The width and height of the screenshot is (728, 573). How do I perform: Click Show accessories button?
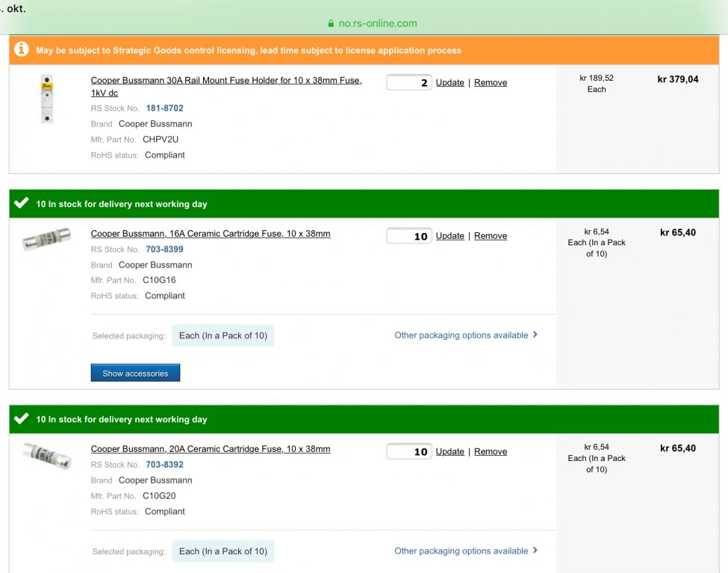pyautogui.click(x=135, y=373)
